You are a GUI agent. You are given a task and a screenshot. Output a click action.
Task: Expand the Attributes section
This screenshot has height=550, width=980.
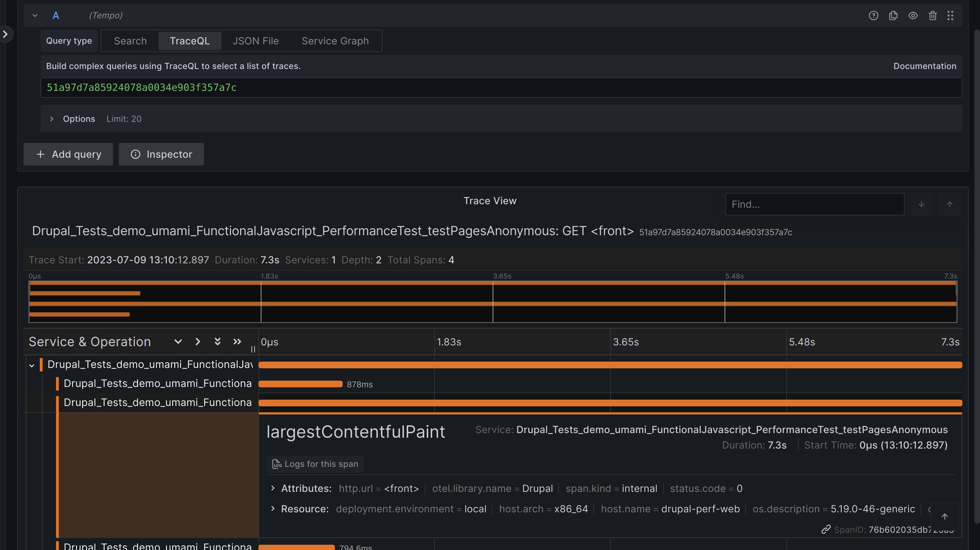[x=273, y=488]
